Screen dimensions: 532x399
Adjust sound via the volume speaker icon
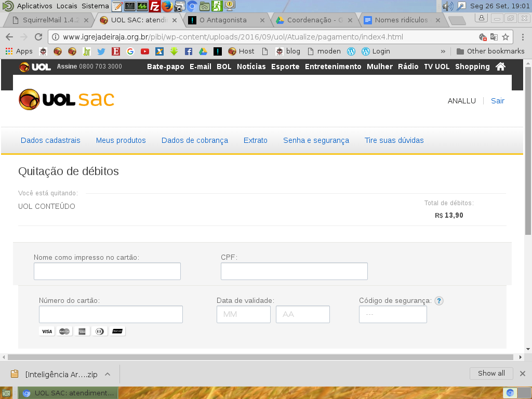click(x=448, y=6)
